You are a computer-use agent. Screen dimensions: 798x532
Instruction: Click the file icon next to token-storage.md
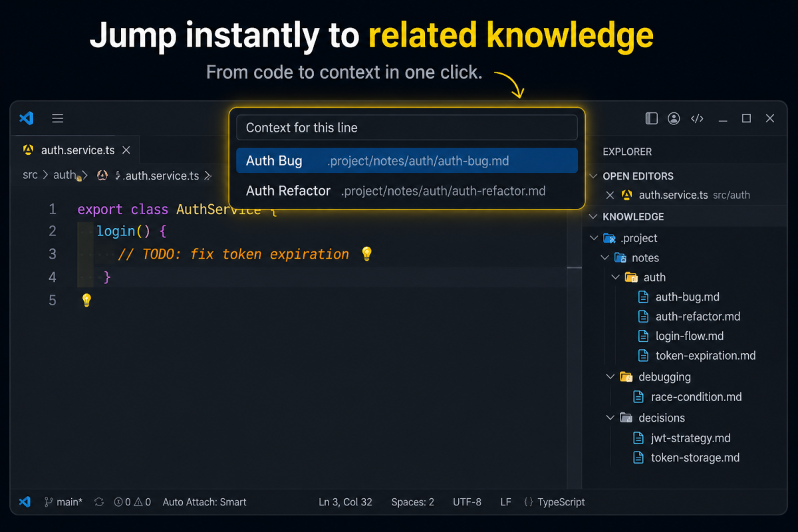638,458
